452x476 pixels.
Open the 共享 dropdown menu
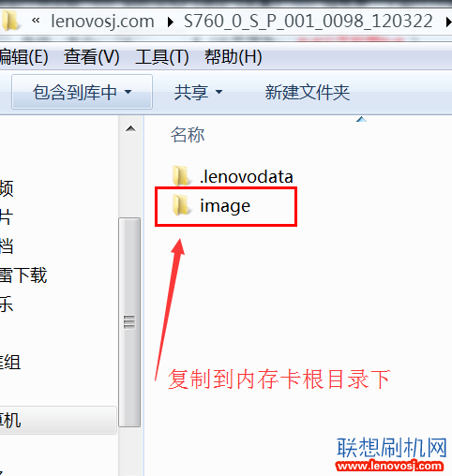198,92
